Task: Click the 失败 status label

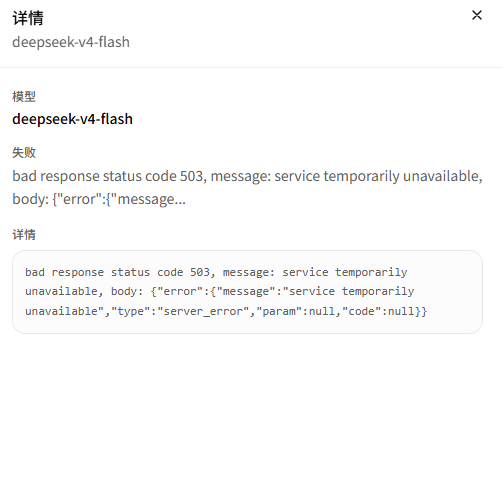Action: [x=24, y=153]
